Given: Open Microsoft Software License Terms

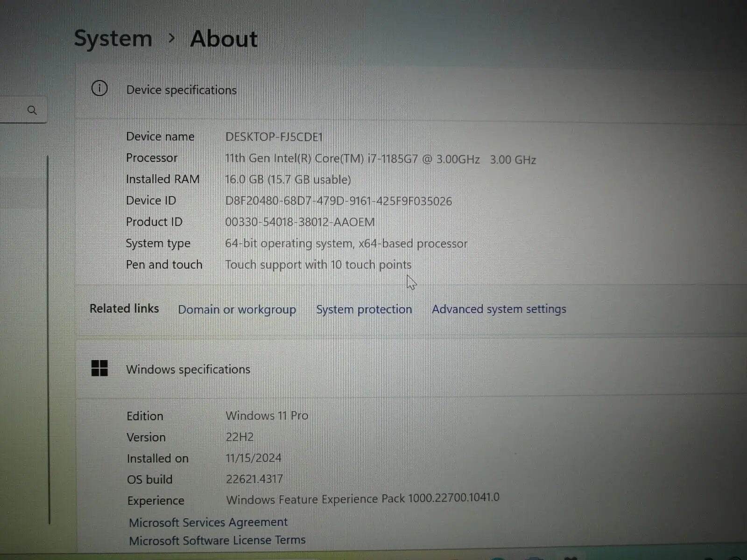Looking at the screenshot, I should pos(217,540).
